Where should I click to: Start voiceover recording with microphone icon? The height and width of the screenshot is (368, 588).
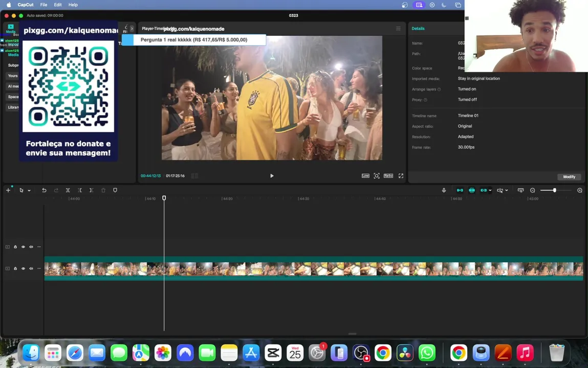(x=444, y=190)
